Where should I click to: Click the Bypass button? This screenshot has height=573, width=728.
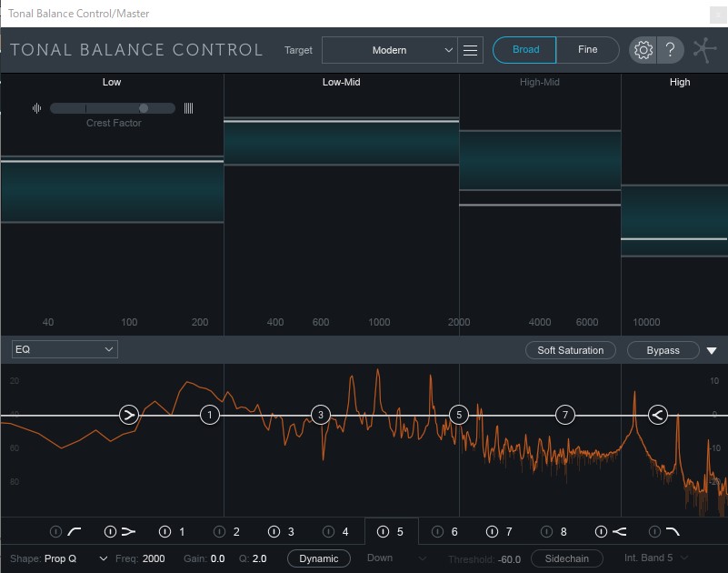(x=663, y=350)
